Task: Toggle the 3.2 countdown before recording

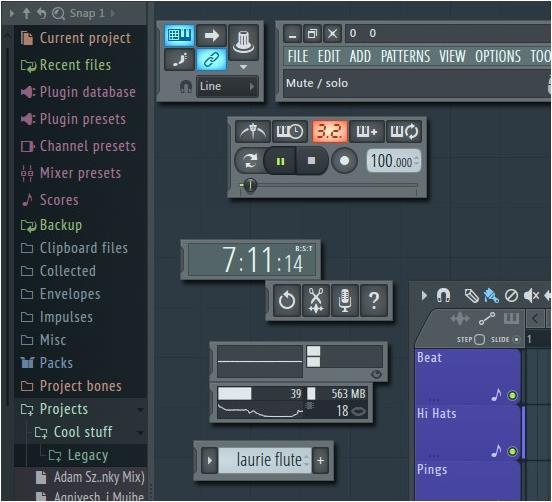Action: pyautogui.click(x=330, y=132)
